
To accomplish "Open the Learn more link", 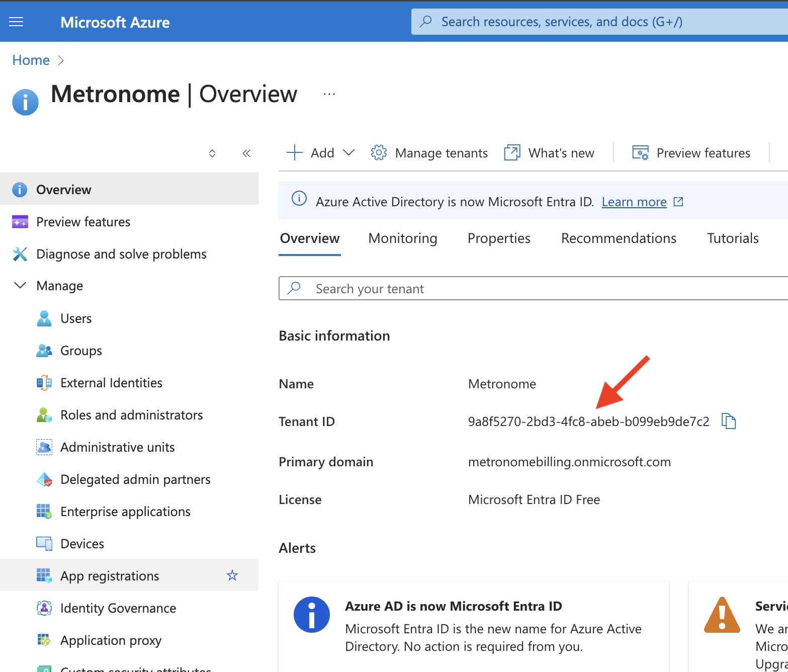I will 634,202.
